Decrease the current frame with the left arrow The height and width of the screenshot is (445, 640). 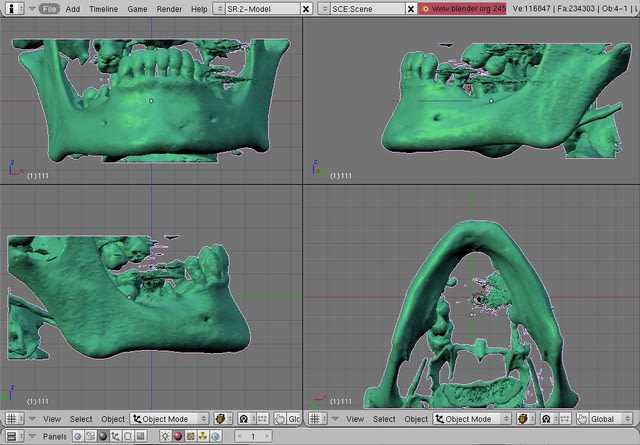[x=240, y=436]
